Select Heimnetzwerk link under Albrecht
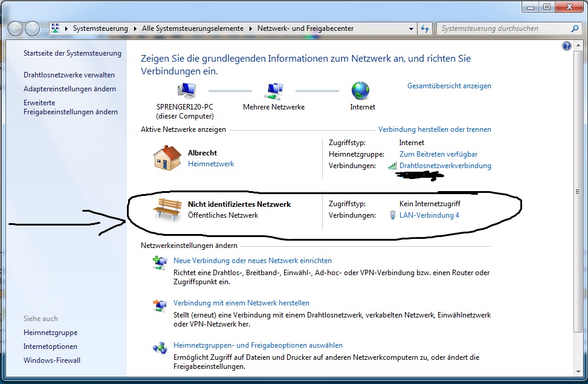The width and height of the screenshot is (588, 384). pos(211,164)
